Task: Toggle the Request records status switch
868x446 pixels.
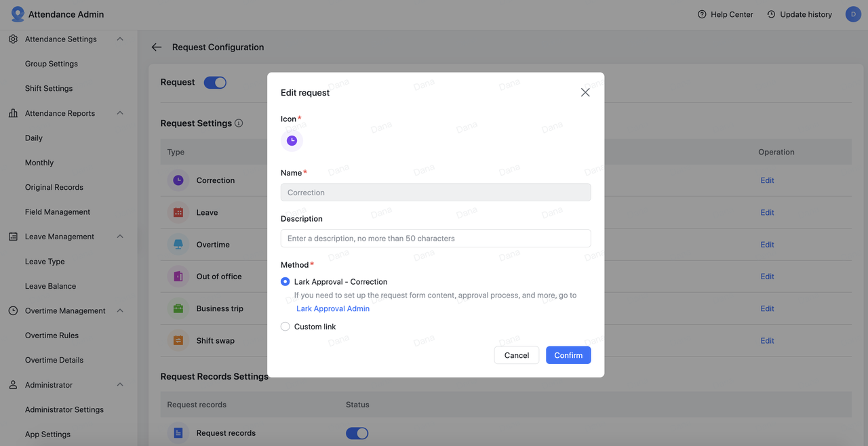Action: pos(357,433)
